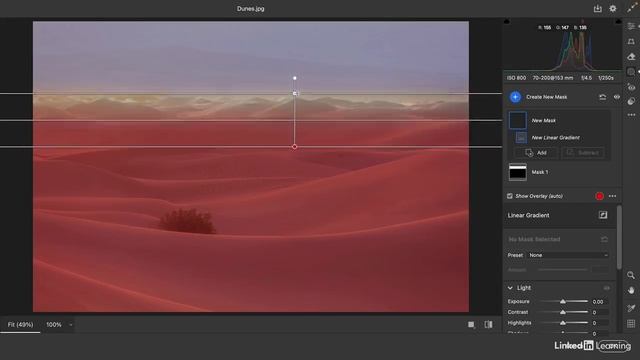
Task: Toggle Show Overlay (auto) checkbox
Action: pyautogui.click(x=510, y=196)
